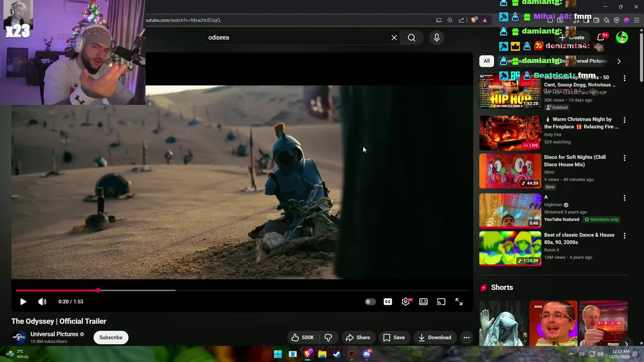The height and width of the screenshot is (362, 644).
Task: Run the search with the magnifier icon
Action: point(412,38)
